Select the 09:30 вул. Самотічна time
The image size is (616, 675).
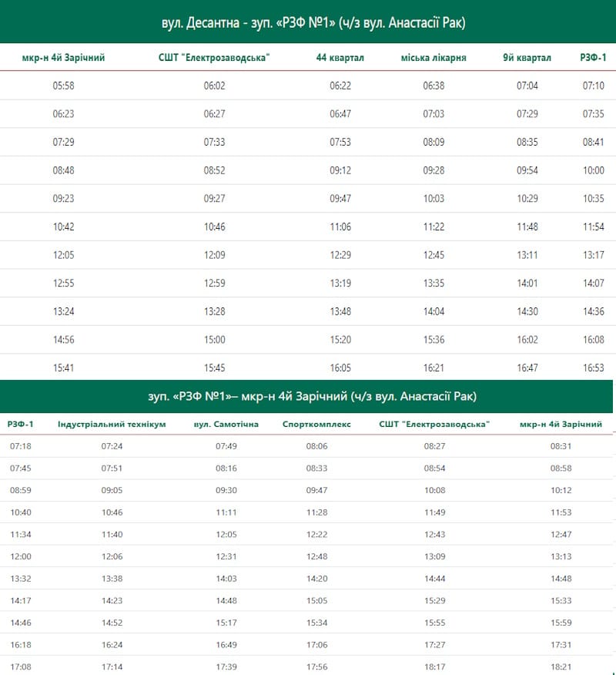226,490
